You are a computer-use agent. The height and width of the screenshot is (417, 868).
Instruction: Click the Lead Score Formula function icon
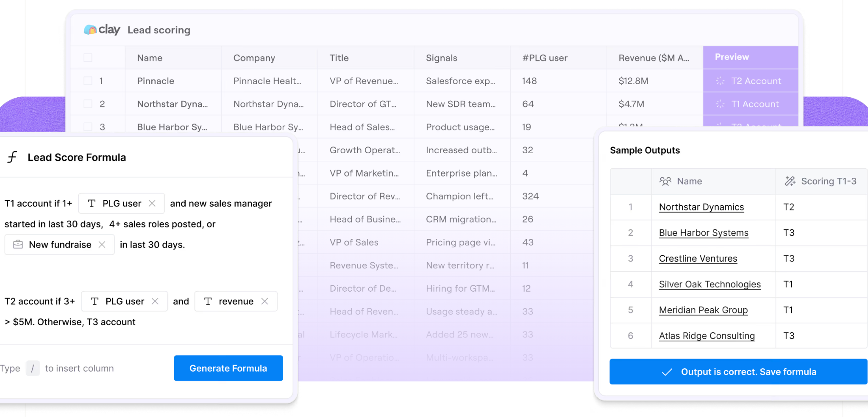12,157
